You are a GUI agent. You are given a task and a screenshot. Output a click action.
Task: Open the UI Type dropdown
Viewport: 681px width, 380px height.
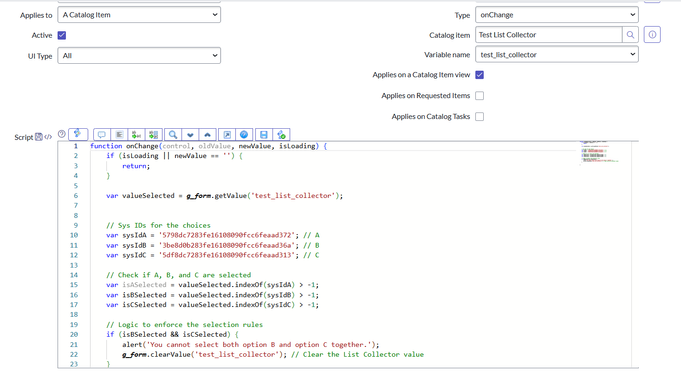[139, 56]
